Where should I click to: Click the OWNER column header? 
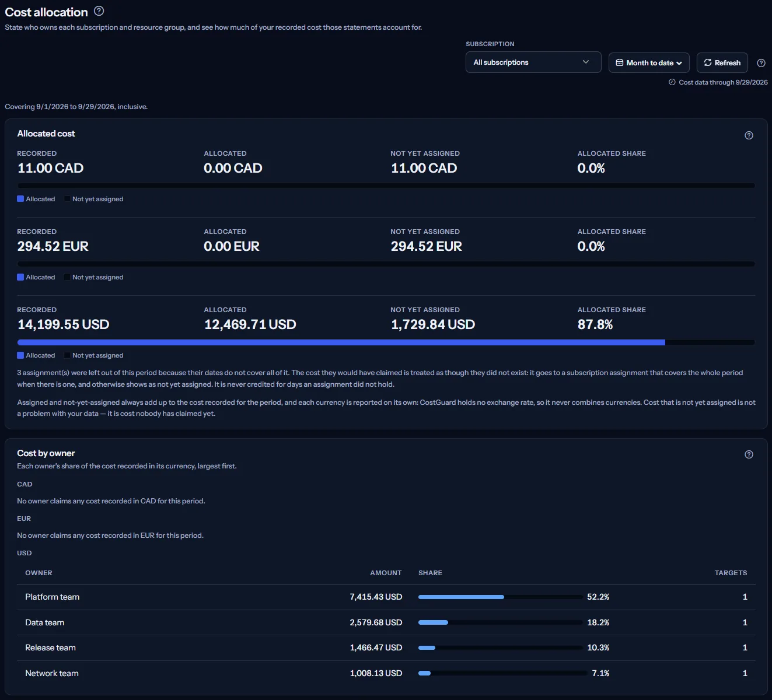click(39, 573)
